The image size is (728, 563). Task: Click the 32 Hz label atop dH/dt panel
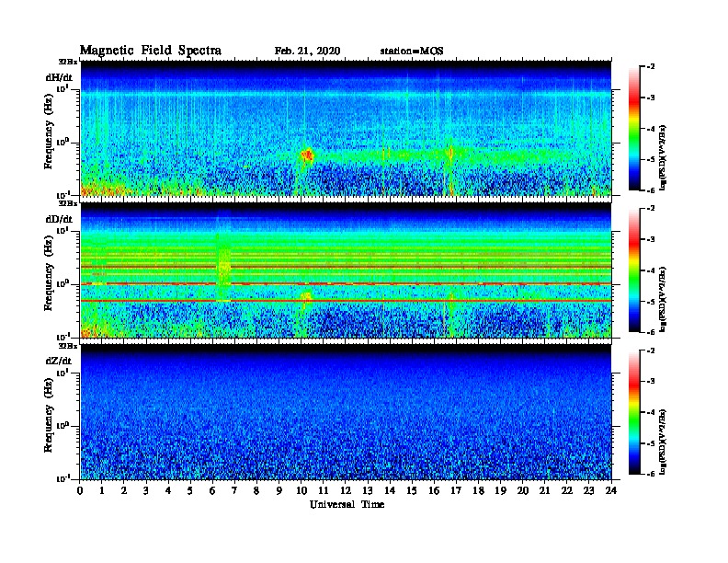(x=67, y=62)
